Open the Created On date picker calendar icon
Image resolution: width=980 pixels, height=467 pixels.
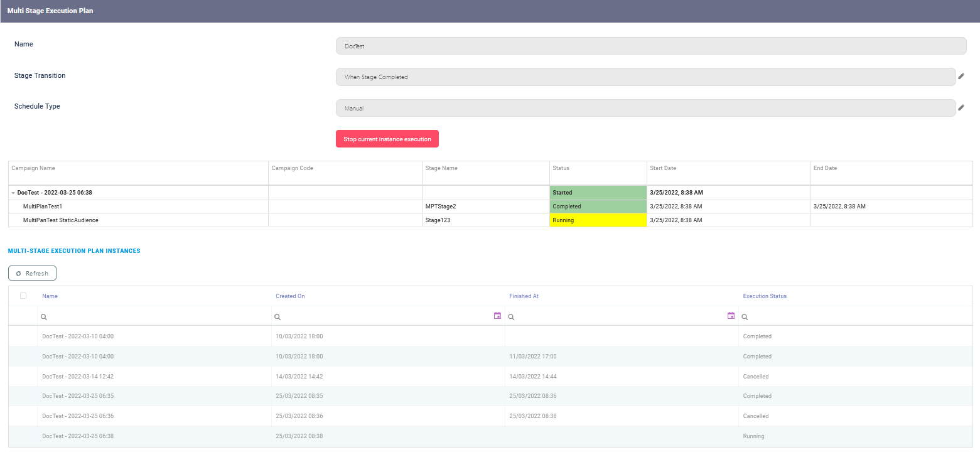point(497,316)
